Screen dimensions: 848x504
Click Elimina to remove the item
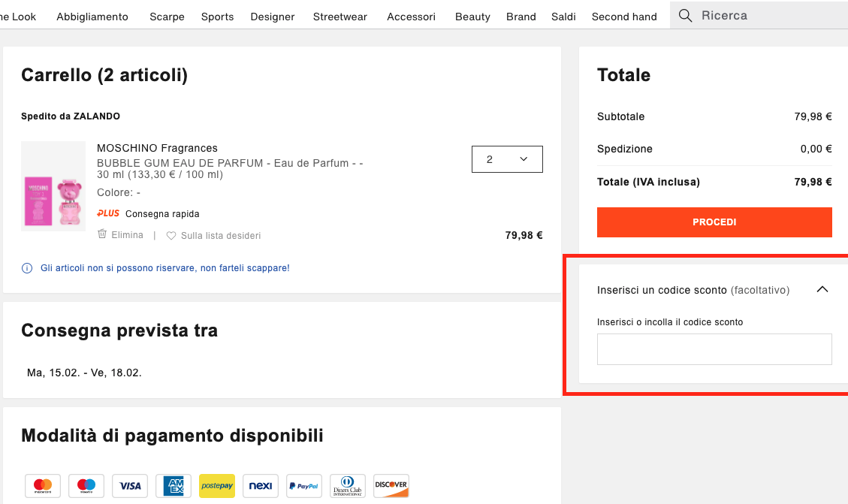pos(127,234)
